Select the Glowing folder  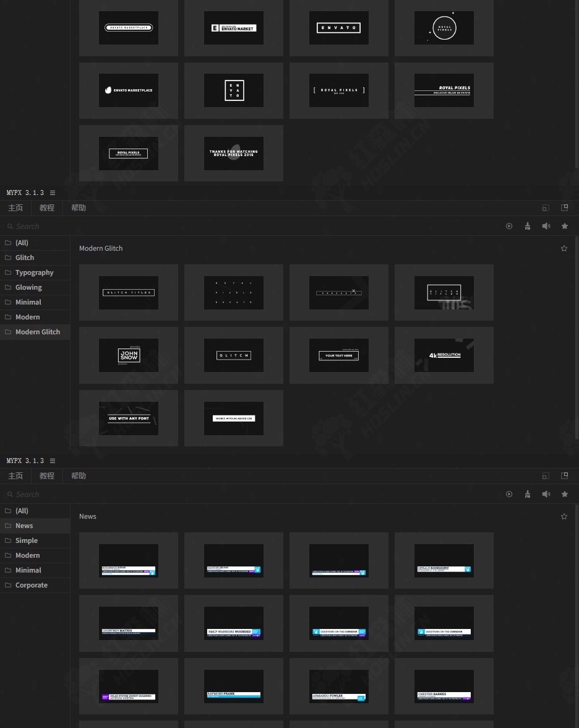pos(35,287)
